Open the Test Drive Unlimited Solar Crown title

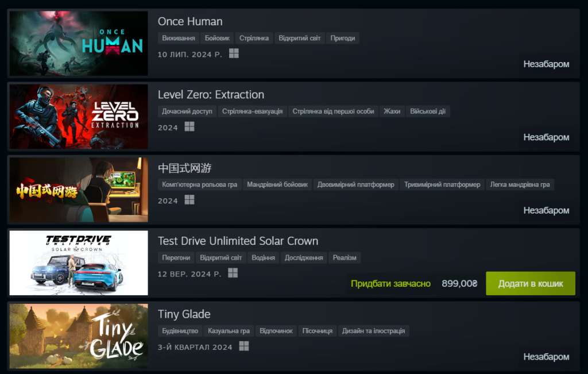click(x=238, y=241)
